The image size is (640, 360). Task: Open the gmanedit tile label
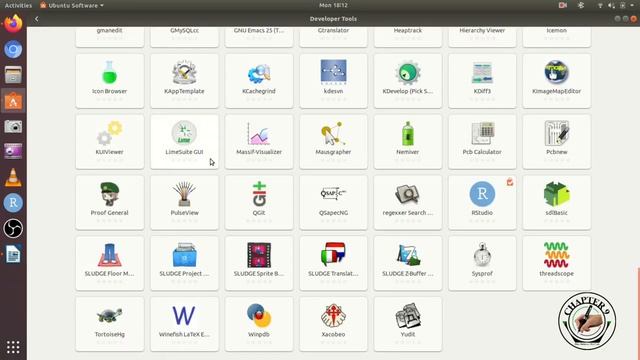coord(109,31)
